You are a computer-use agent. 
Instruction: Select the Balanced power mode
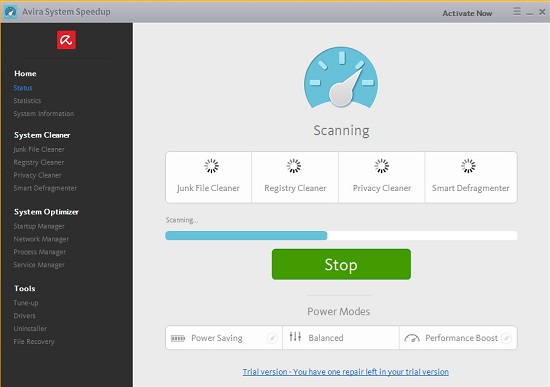[341, 338]
